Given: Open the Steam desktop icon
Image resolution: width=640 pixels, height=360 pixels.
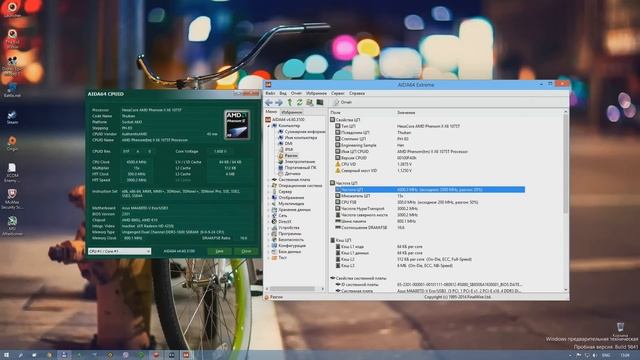Looking at the screenshot, I should point(12,117).
